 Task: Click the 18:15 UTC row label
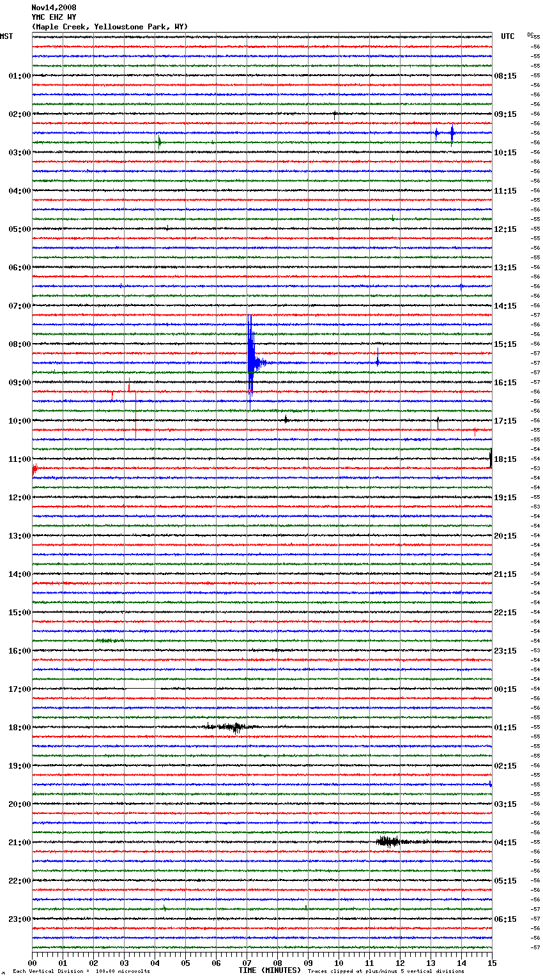pyautogui.click(x=505, y=459)
